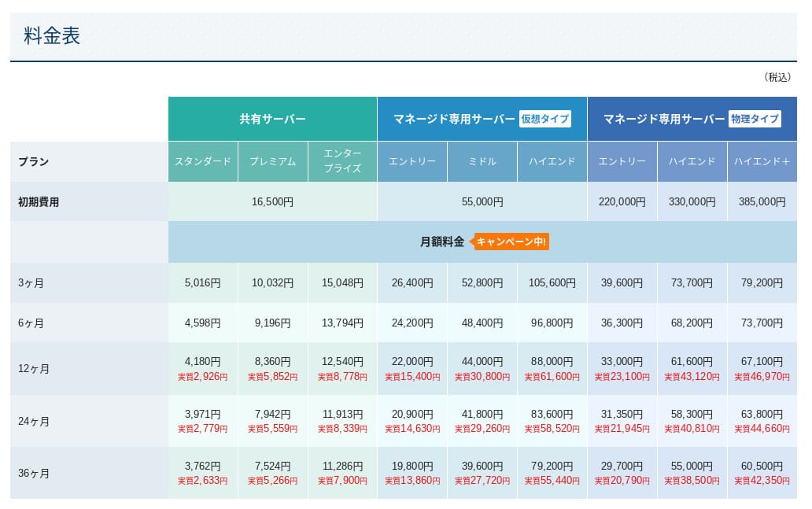Click the 105,600円 price cell
This screenshot has height=509, width=812.
(x=552, y=283)
